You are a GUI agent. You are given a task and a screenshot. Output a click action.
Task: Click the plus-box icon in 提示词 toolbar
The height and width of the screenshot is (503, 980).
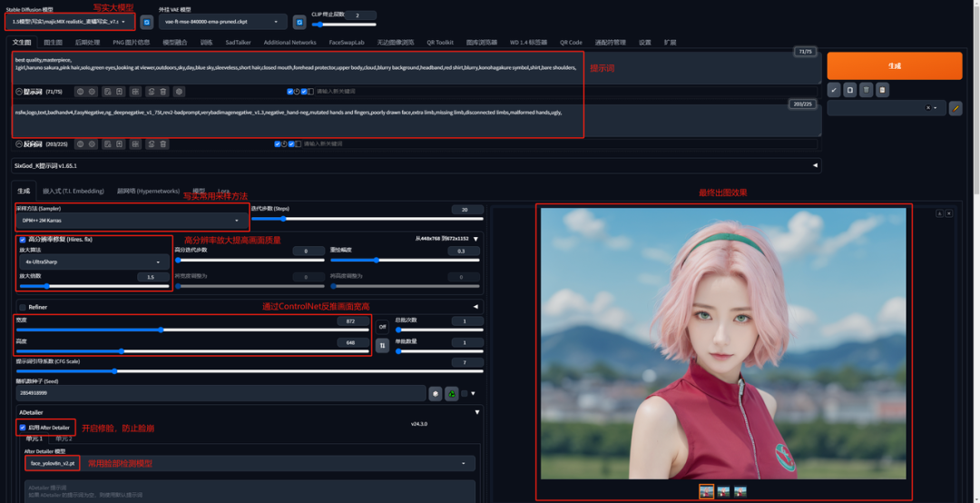[x=120, y=92]
